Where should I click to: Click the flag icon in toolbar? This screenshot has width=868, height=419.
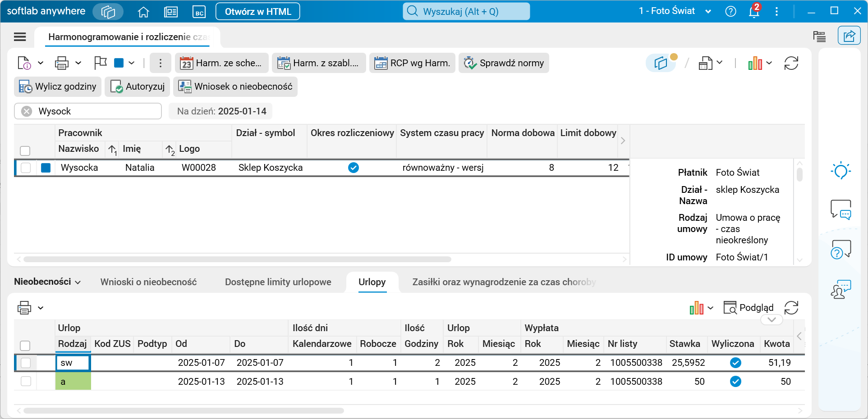(100, 63)
